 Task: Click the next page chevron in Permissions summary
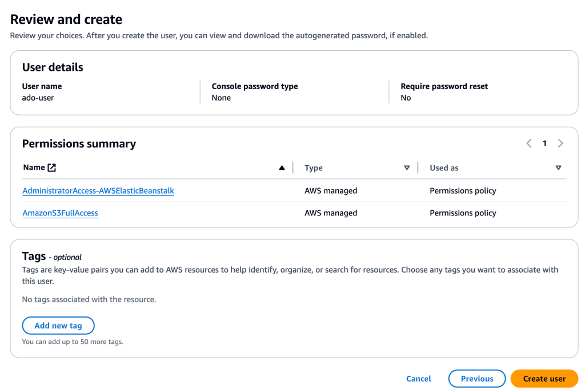click(x=560, y=143)
